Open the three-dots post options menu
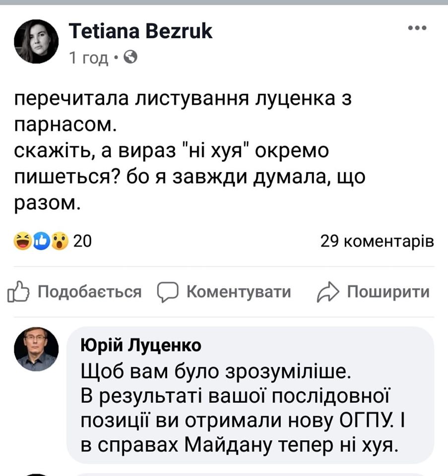This screenshot has width=448, height=476. point(417,28)
